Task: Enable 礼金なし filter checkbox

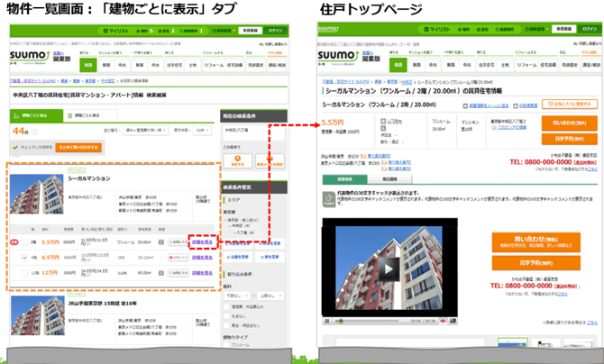Action: point(226,316)
